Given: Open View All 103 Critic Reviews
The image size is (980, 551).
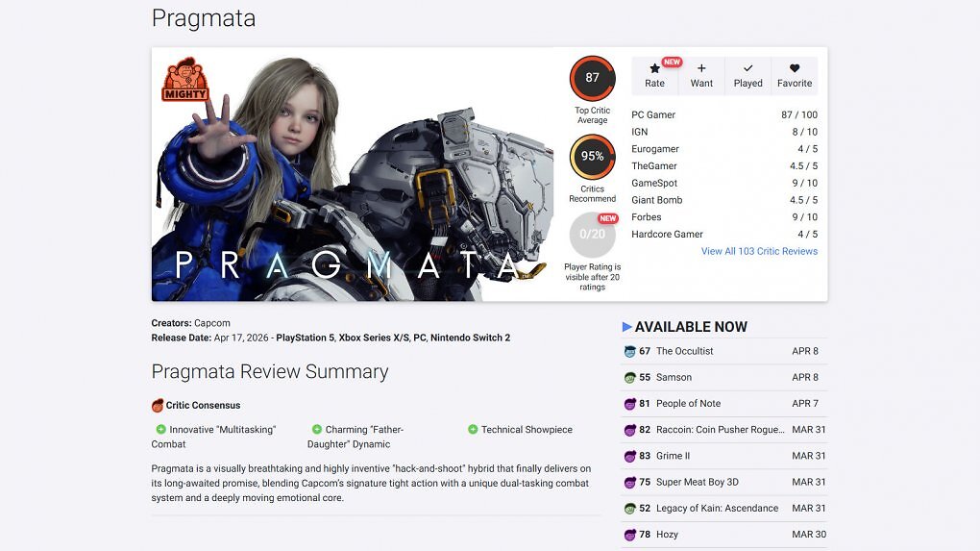Looking at the screenshot, I should (x=759, y=251).
